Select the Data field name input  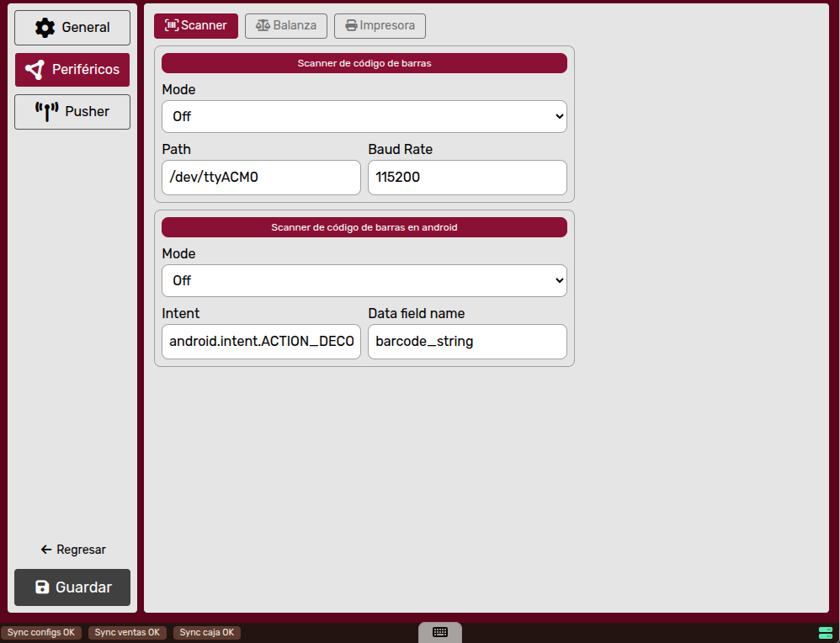[x=467, y=342]
